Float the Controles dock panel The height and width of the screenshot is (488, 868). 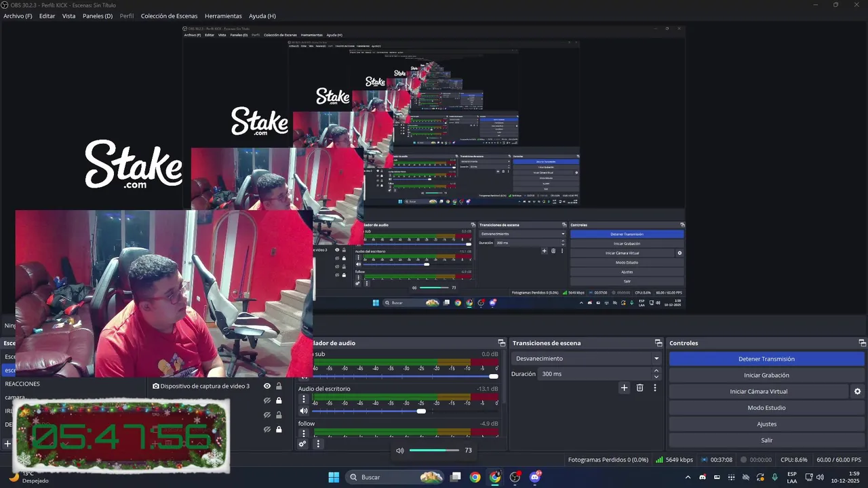tap(862, 343)
